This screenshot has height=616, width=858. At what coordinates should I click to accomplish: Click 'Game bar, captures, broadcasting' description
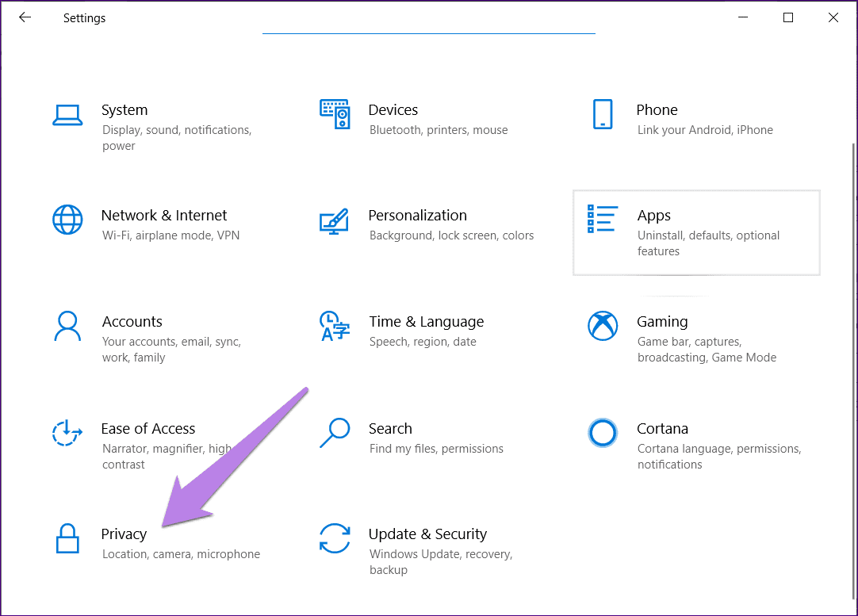click(707, 350)
